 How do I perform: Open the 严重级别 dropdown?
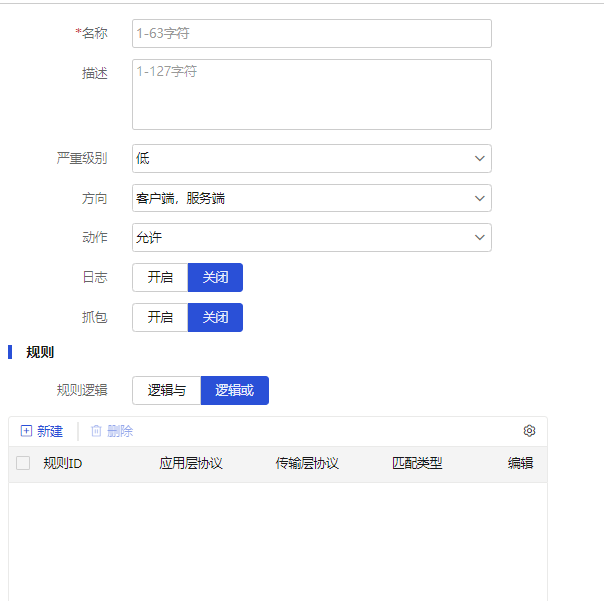(x=311, y=158)
